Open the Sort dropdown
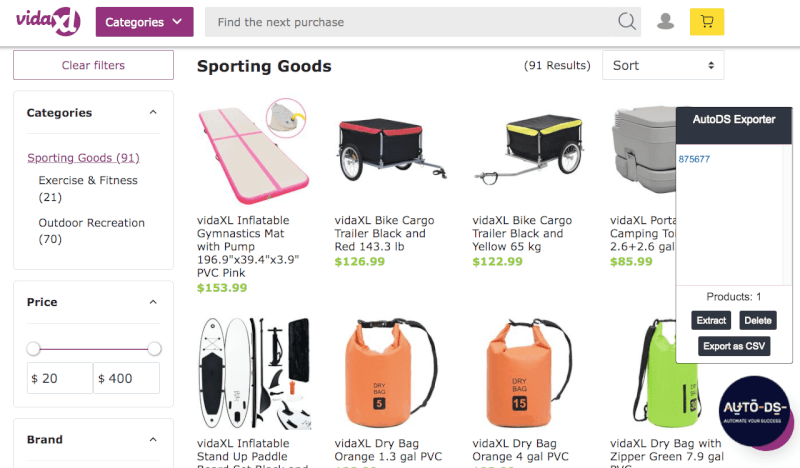800x468 pixels. pyautogui.click(x=663, y=65)
